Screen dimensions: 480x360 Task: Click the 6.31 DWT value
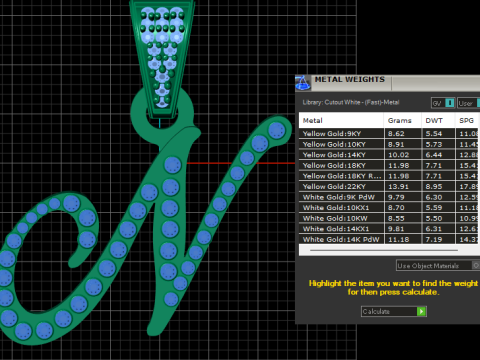(x=434, y=229)
